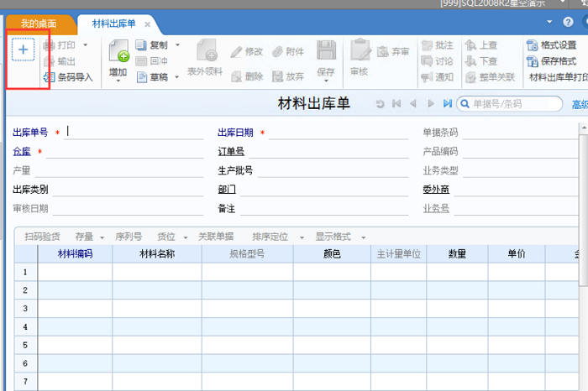This screenshot has width=588, height=391.
Task: Click the 订单号 link label
Action: pyautogui.click(x=231, y=151)
